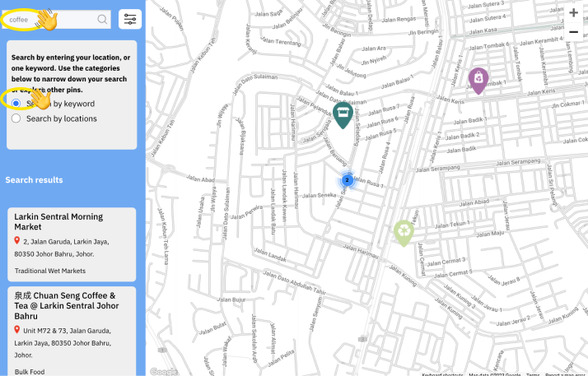Viewport: 588px width, 376px height.
Task: Click the Bulk Food category label
Action: (x=30, y=372)
